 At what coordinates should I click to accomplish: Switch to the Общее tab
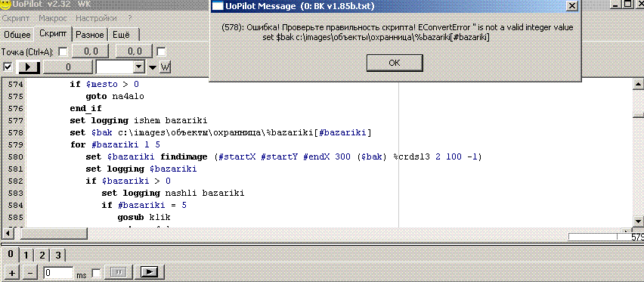point(17,35)
